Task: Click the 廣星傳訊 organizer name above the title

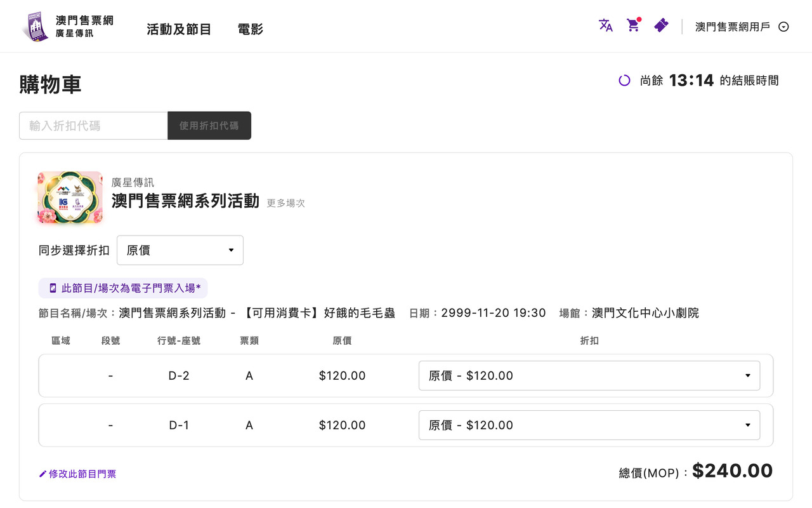Action: tap(133, 183)
